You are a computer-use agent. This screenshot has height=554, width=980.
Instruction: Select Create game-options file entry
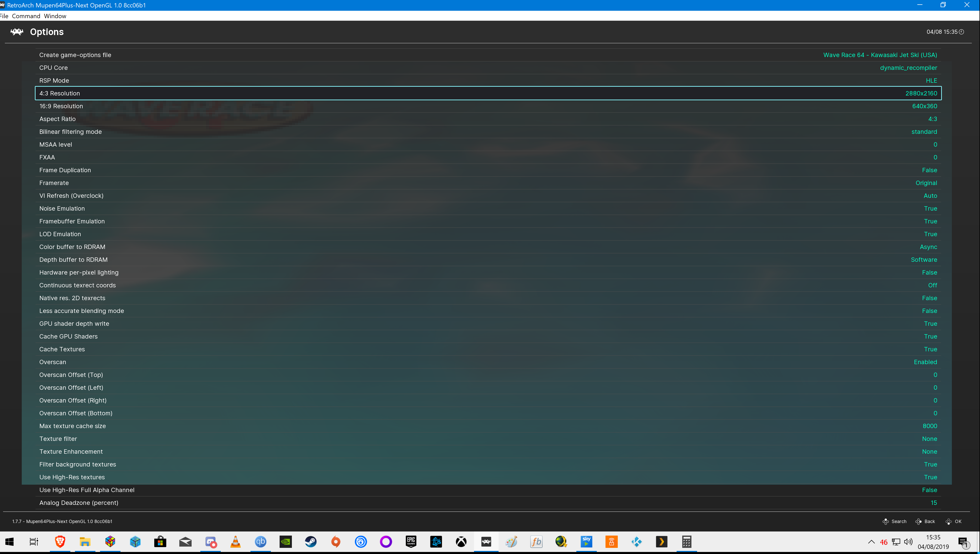click(488, 55)
